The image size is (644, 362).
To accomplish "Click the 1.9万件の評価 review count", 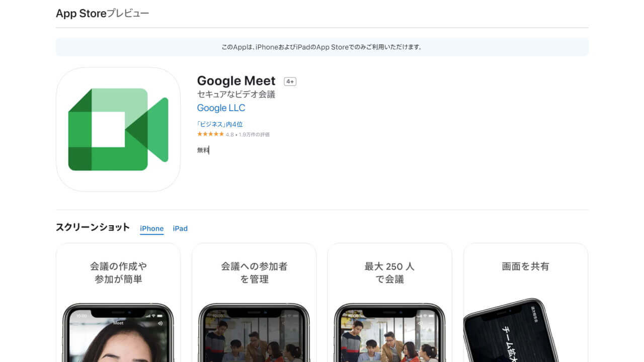I will [254, 134].
